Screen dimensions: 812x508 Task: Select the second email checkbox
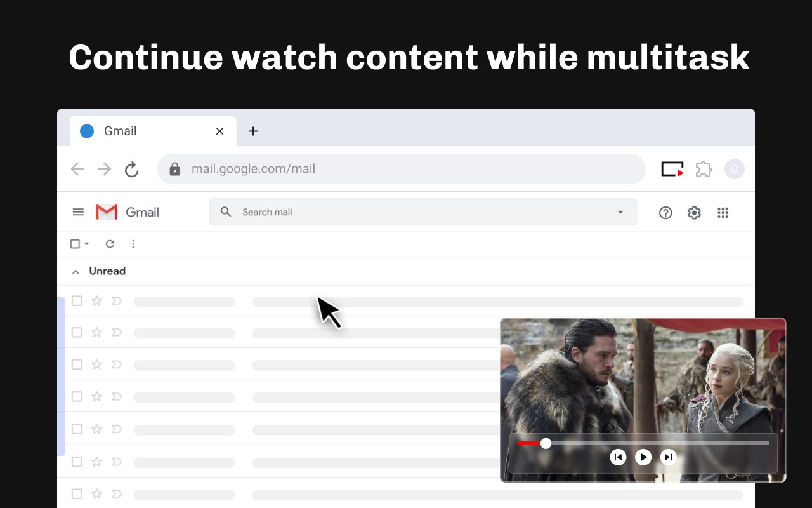tap(77, 332)
